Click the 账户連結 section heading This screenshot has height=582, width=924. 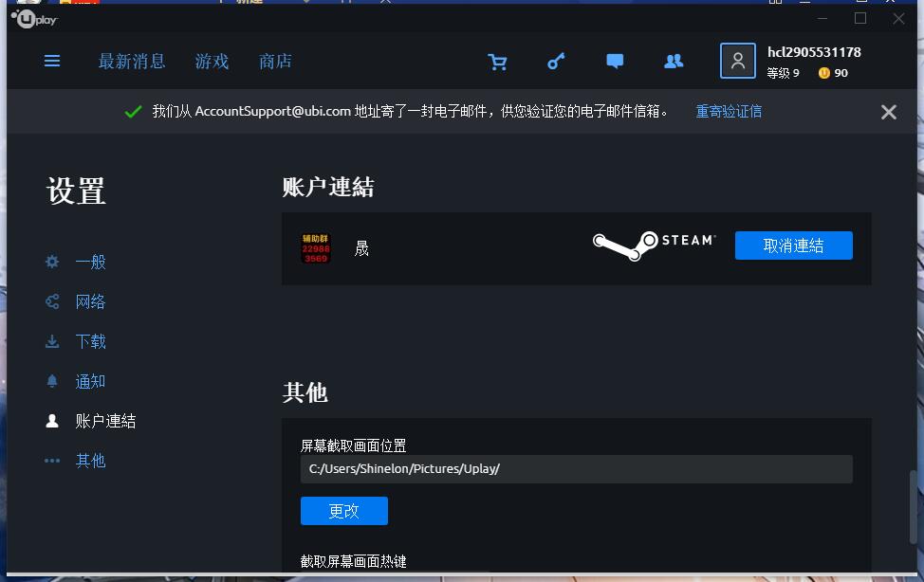[x=327, y=188]
